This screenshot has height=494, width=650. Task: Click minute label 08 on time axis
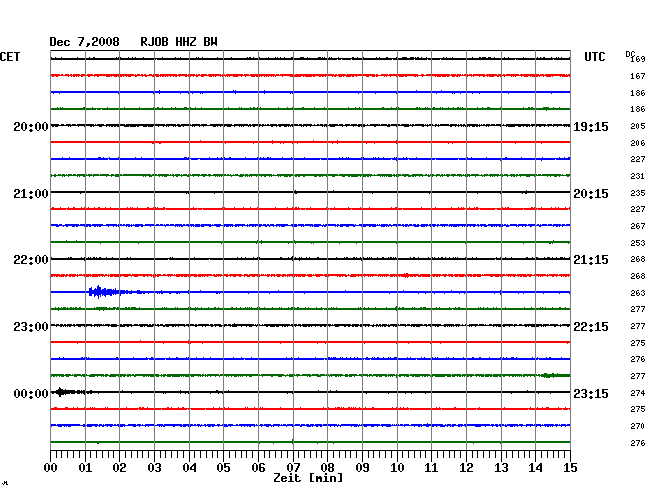(327, 467)
